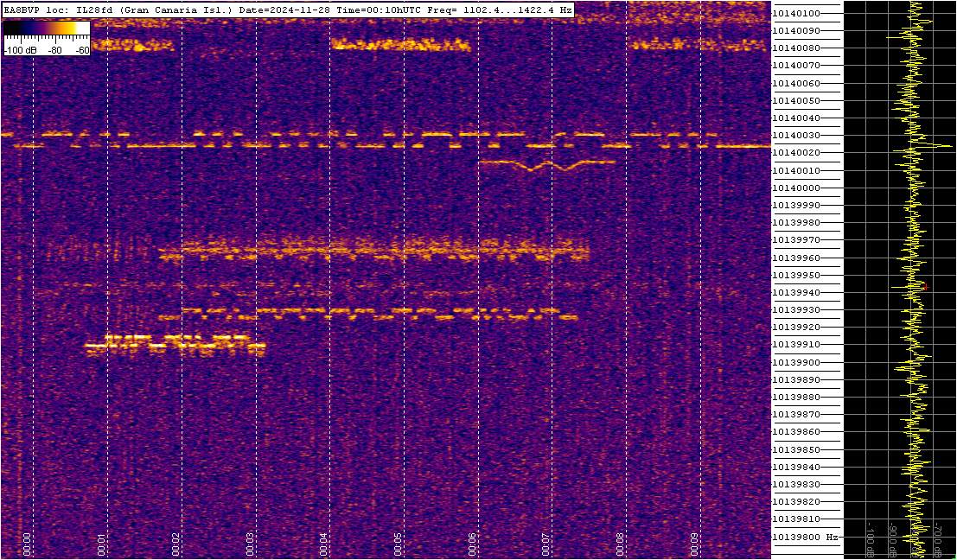
Task: Click the 10139860 frequency label
Action: tap(796, 432)
